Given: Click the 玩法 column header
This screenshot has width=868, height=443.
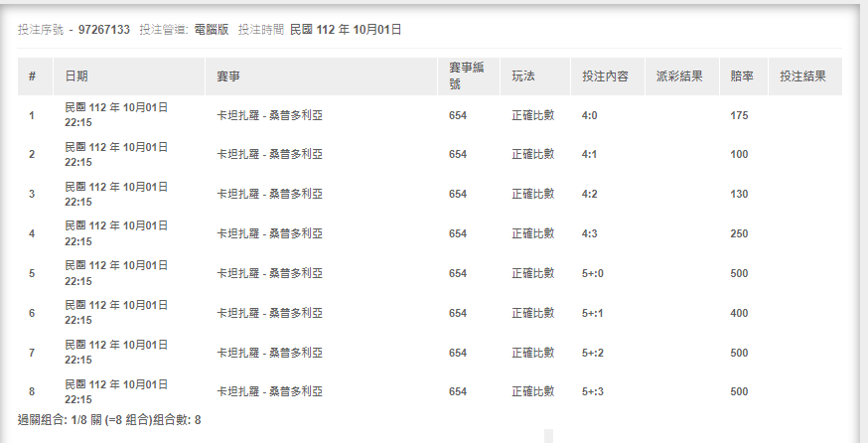Looking at the screenshot, I should [522, 76].
